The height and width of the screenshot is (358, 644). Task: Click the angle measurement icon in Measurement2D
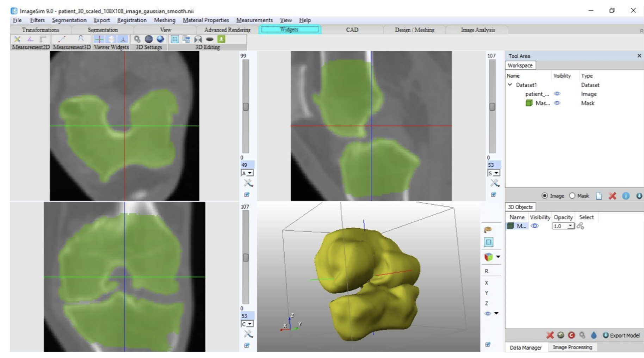pos(30,39)
